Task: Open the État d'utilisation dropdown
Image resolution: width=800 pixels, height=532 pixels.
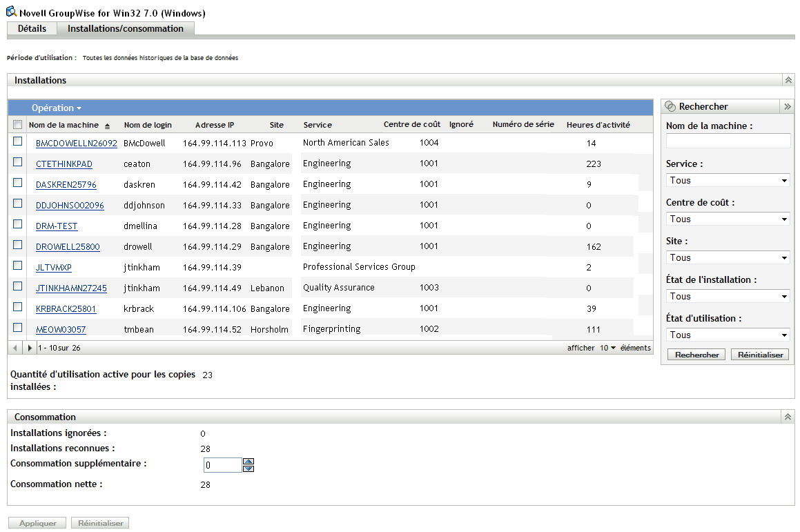Action: 728,335
